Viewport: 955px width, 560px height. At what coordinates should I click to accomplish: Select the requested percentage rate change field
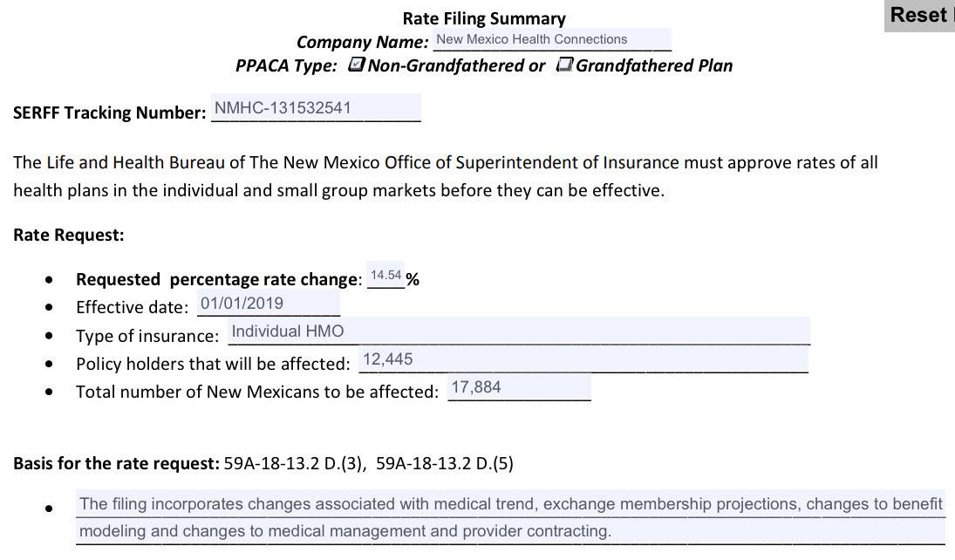[385, 276]
